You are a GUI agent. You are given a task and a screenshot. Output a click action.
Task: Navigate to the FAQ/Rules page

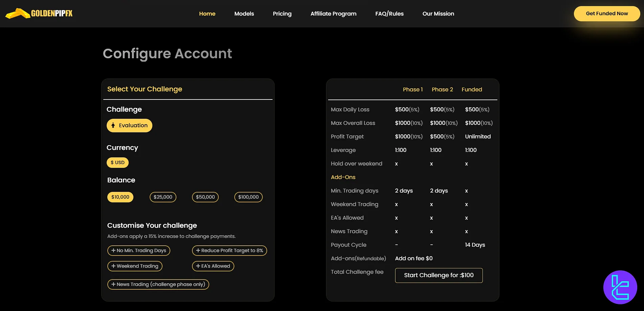coord(389,14)
